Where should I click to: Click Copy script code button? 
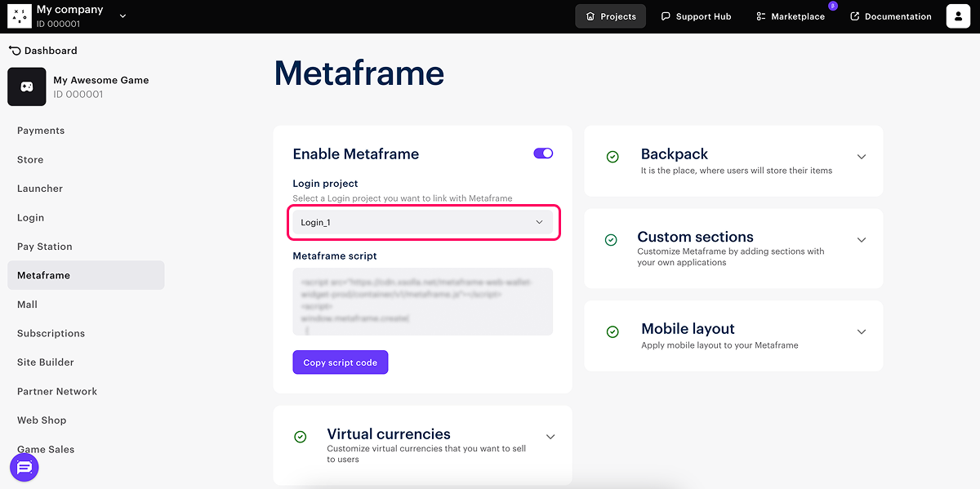(x=341, y=362)
